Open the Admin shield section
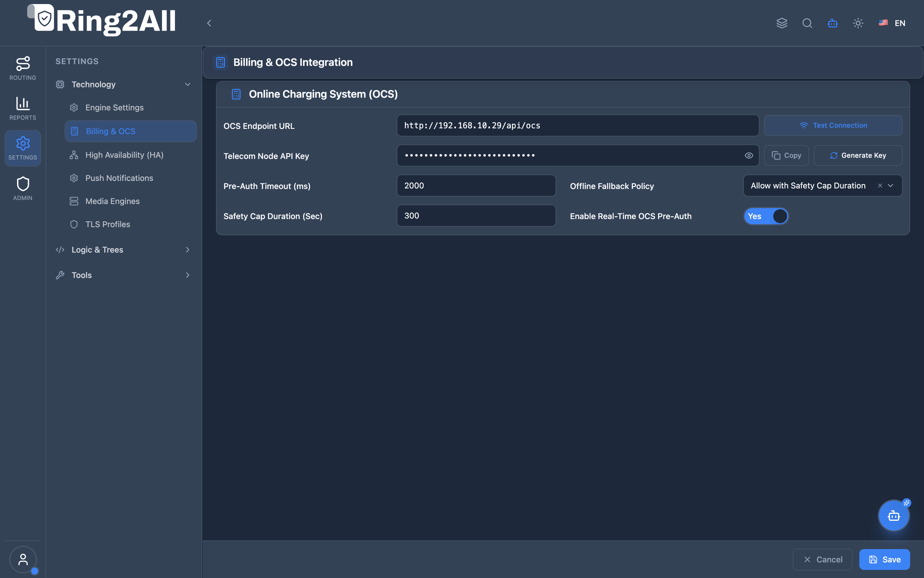924x578 pixels. [23, 188]
